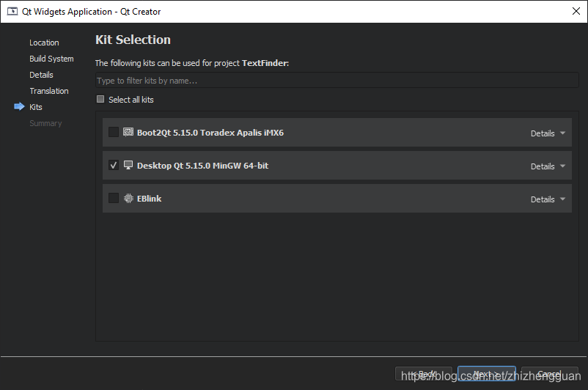
Task: Focus the filter kits by name field
Action: pyautogui.click(x=337, y=80)
